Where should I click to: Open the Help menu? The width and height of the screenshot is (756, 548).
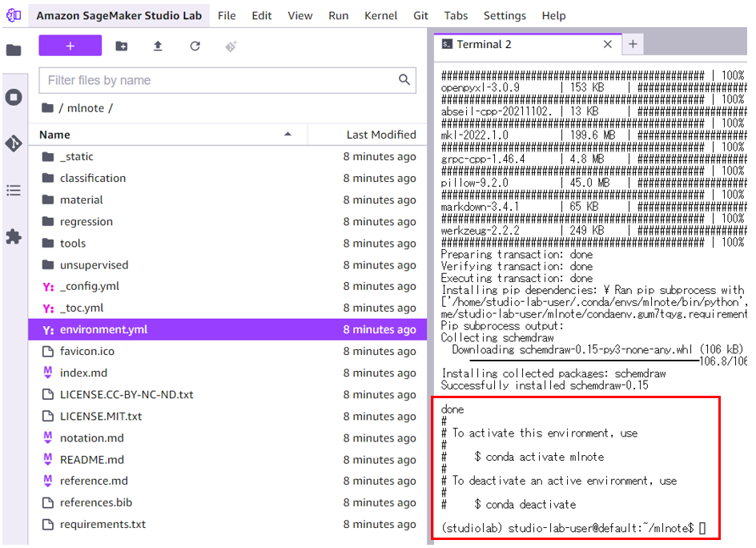click(553, 15)
